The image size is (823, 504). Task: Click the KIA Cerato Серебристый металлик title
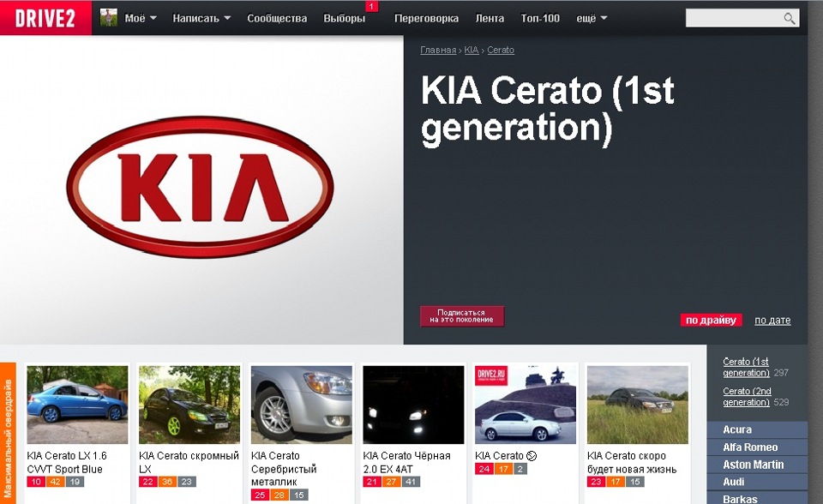[284, 468]
